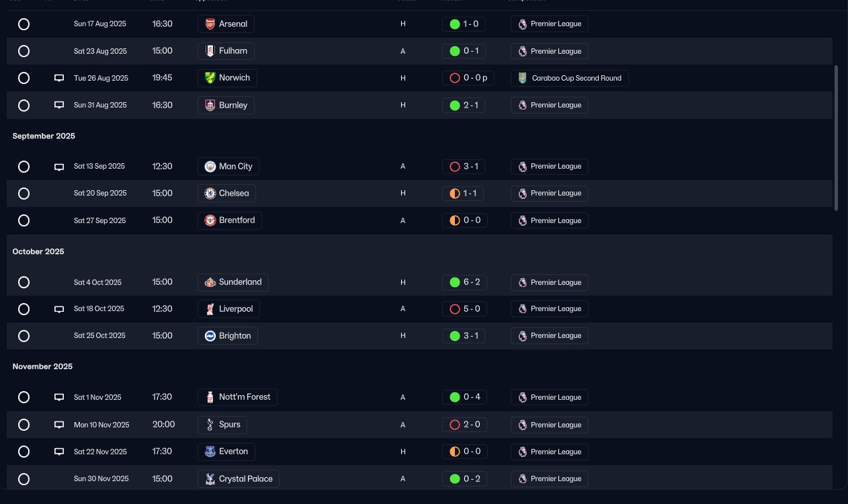
Task: Click the TV icon on Man City match
Action: pyautogui.click(x=59, y=166)
